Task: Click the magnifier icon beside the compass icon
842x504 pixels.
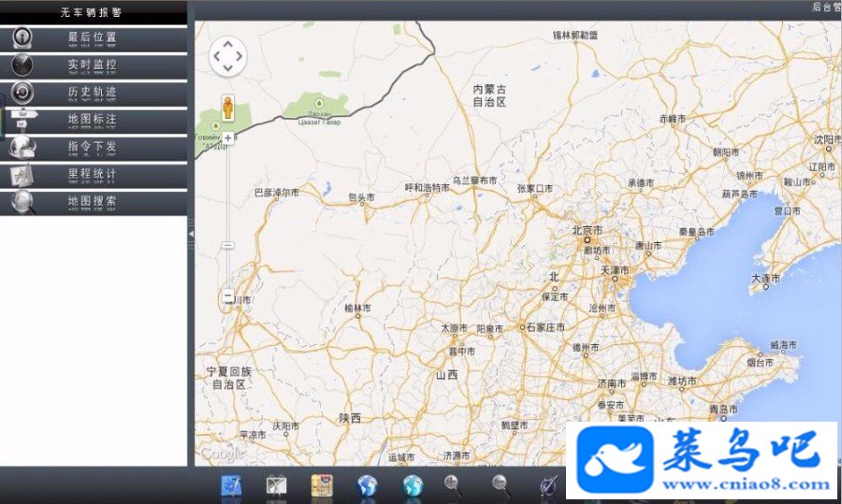Action: click(501, 486)
